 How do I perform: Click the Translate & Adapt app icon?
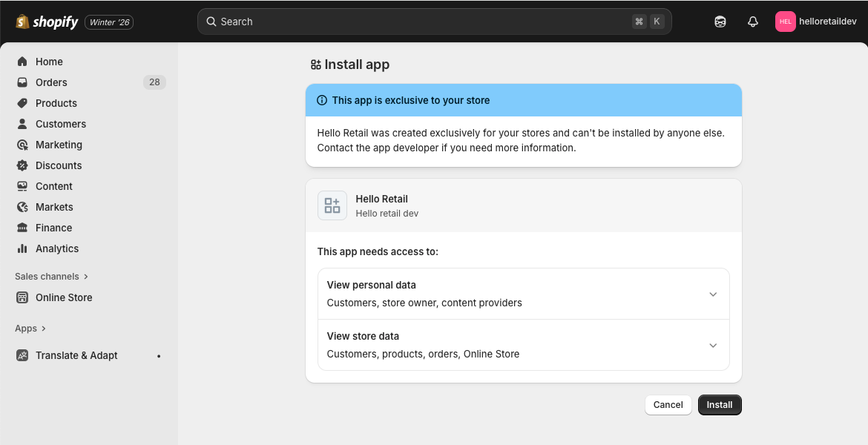[22, 355]
